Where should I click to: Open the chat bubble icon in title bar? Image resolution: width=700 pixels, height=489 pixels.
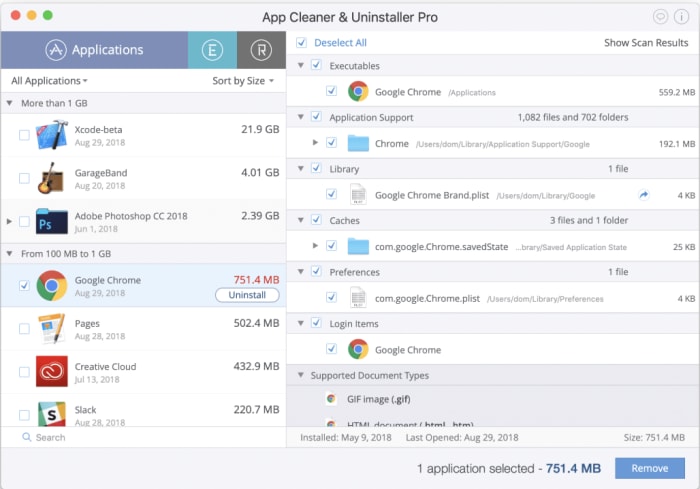pyautogui.click(x=660, y=17)
